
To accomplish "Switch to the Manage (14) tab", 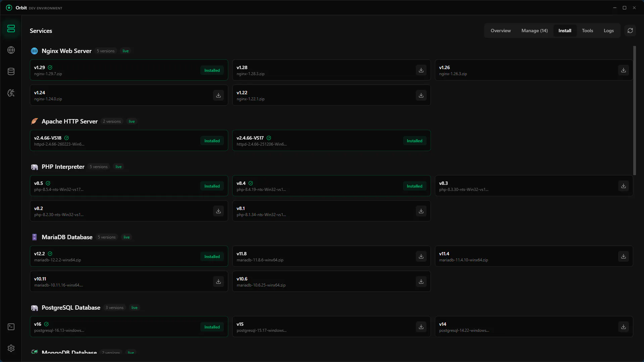I will (534, 31).
